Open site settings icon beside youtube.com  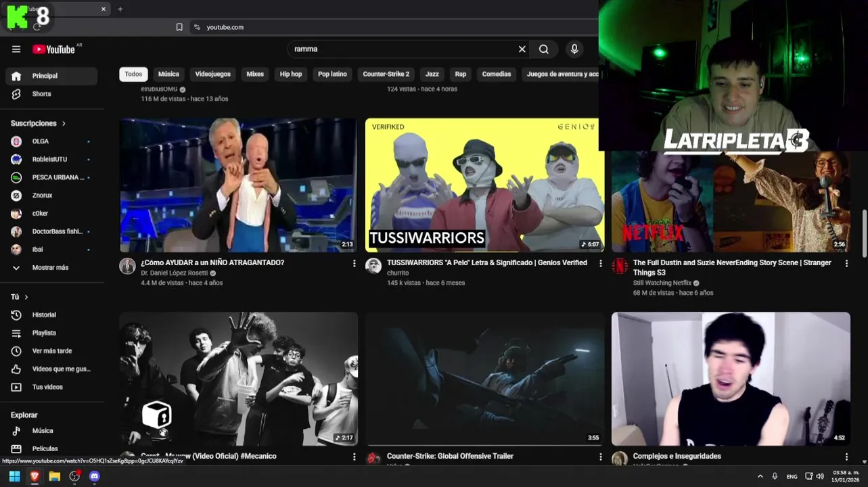coord(197,27)
